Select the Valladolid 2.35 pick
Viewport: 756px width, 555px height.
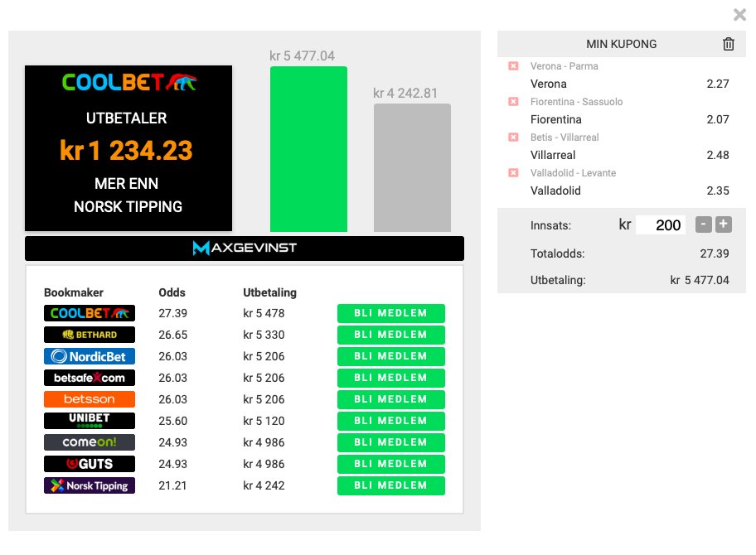click(629, 191)
